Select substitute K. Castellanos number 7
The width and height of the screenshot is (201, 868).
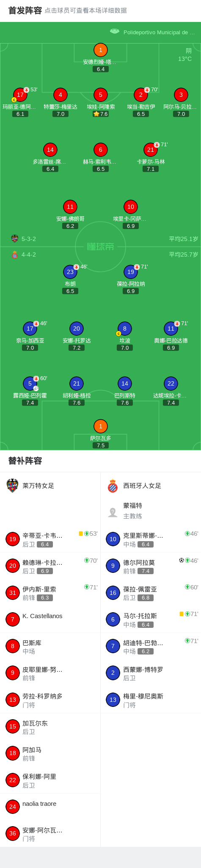coord(50,619)
